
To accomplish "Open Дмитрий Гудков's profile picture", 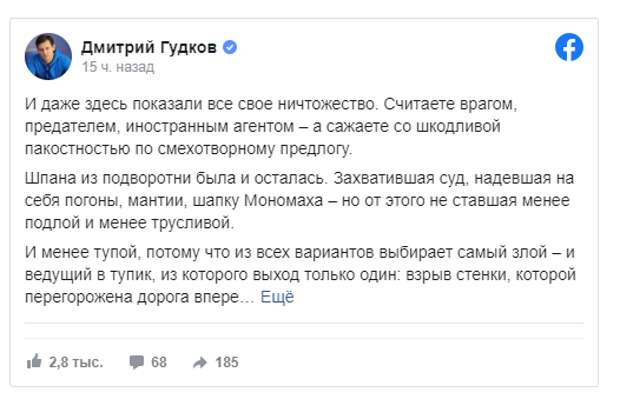I will 48,57.
